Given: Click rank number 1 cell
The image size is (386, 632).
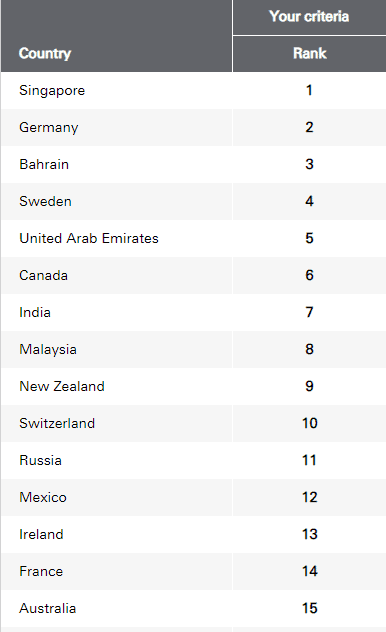Looking at the screenshot, I should coord(309,90).
